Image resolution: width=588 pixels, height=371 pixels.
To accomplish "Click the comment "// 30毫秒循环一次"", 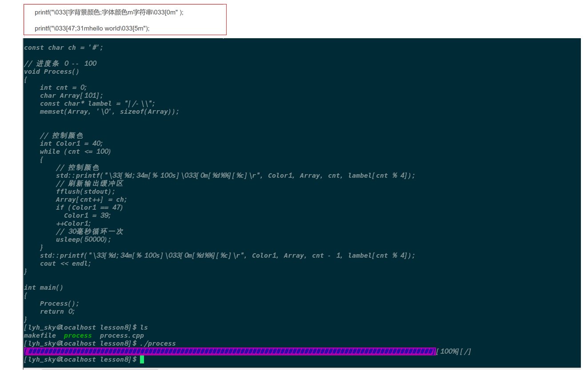I will 89,231.
